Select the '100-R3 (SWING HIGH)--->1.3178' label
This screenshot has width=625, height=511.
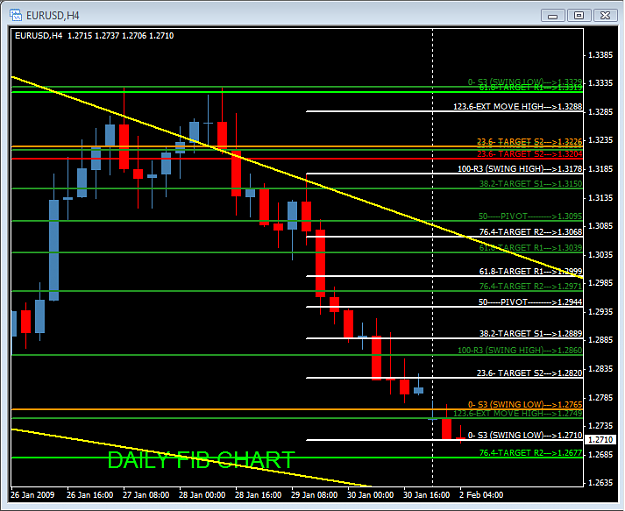pyautogui.click(x=520, y=169)
